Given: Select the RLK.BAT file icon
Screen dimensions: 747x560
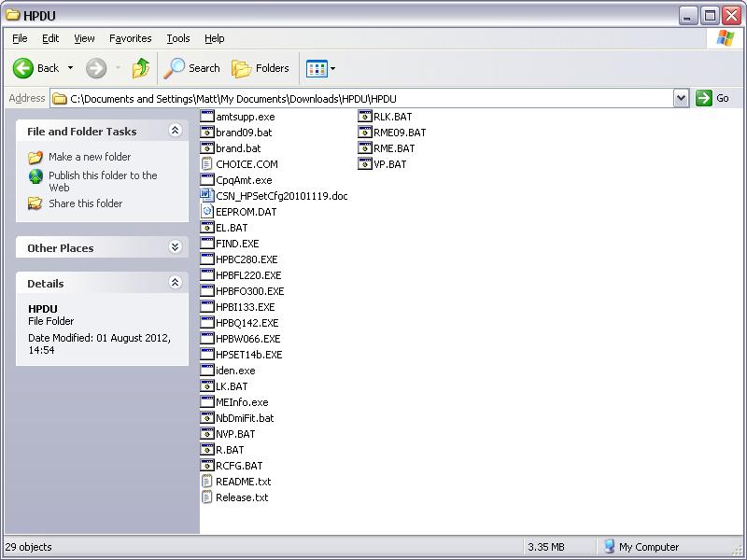Looking at the screenshot, I should [x=365, y=116].
